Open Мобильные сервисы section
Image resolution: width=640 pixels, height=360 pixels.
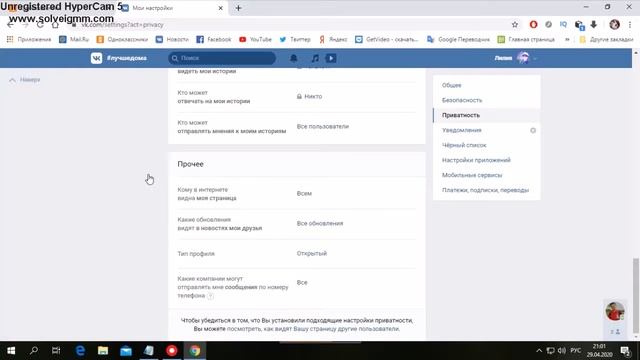[472, 175]
